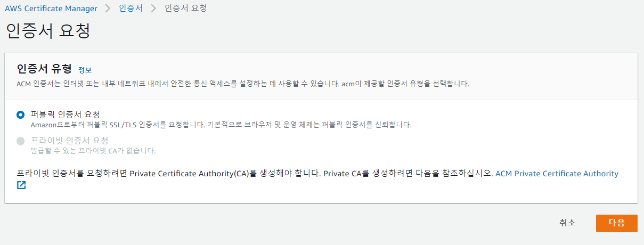Click the 인증서 유형 section heading
644x245 pixels.
tap(44, 69)
